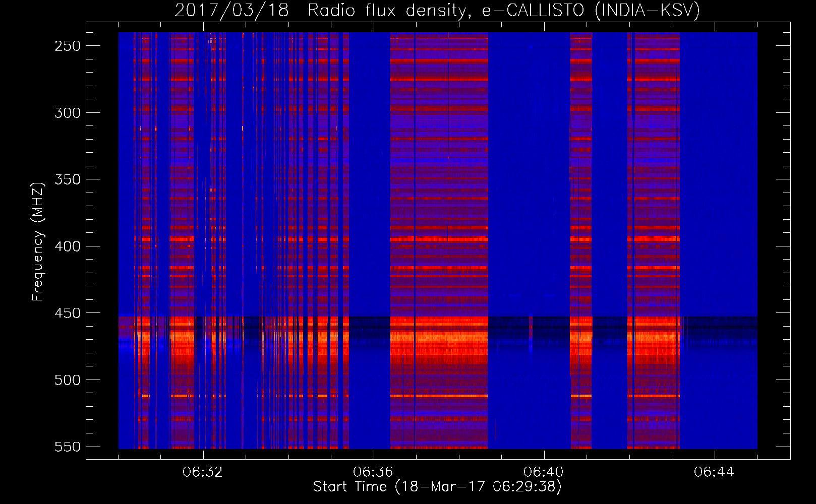Viewport: 816px width, 504px height.
Task: Click the 400 frequency tick label
Action: [68, 246]
